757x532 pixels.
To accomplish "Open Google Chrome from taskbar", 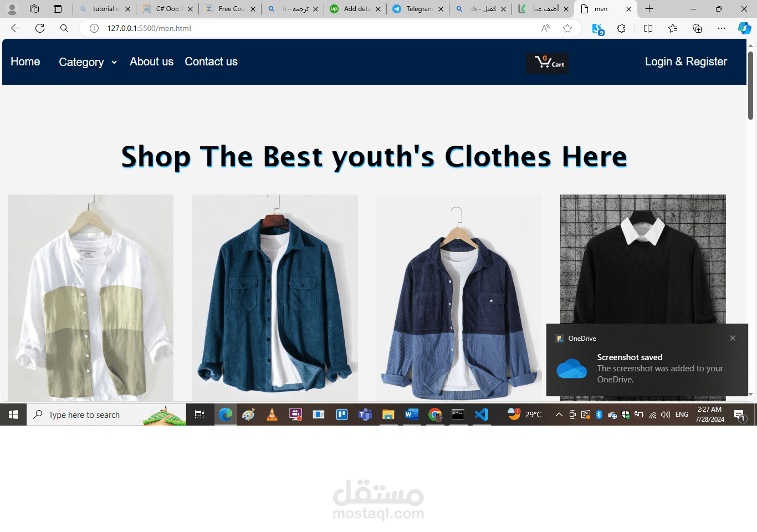I will coord(435,415).
